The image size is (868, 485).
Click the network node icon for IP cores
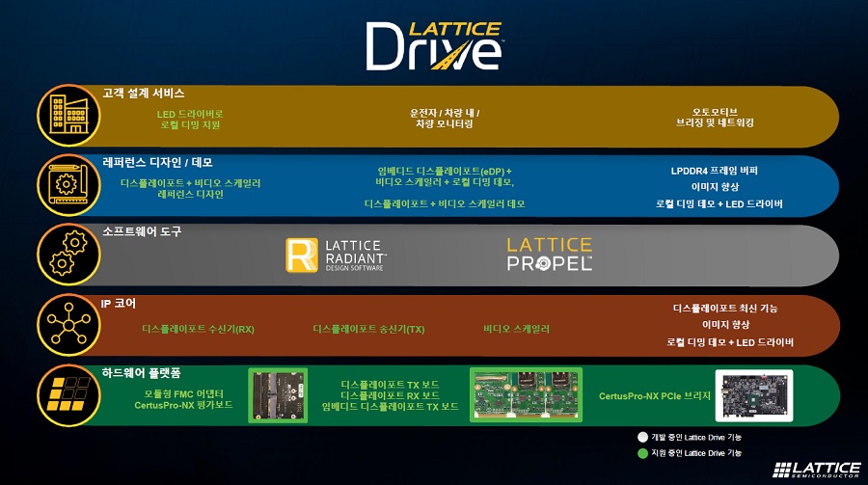coord(68,324)
